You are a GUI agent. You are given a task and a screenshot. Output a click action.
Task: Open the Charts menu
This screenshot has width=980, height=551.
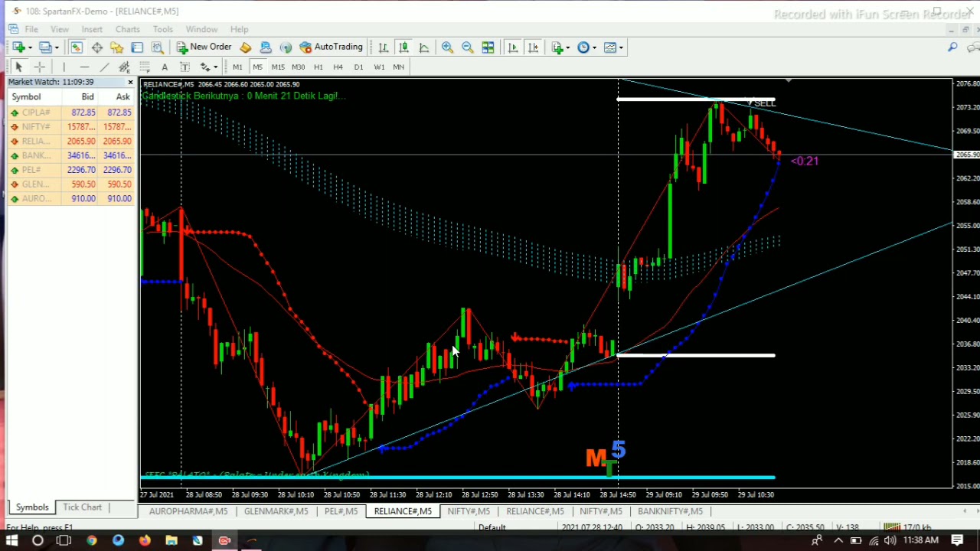[x=128, y=29]
